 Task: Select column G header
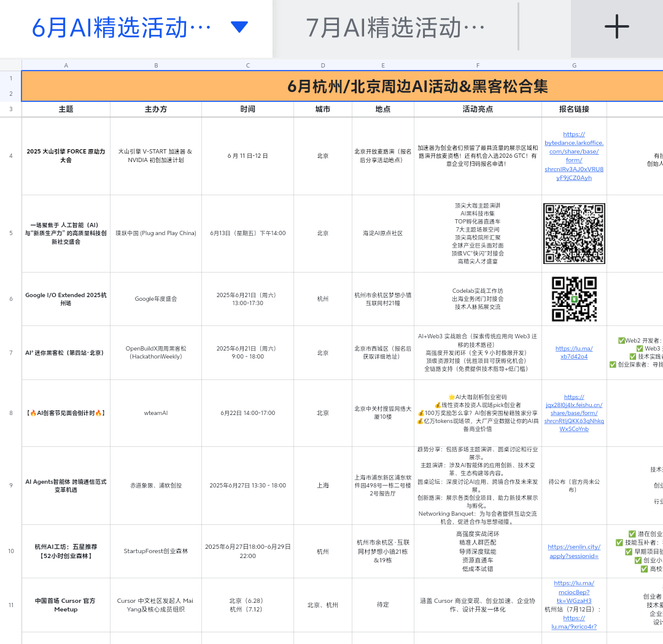(574, 65)
